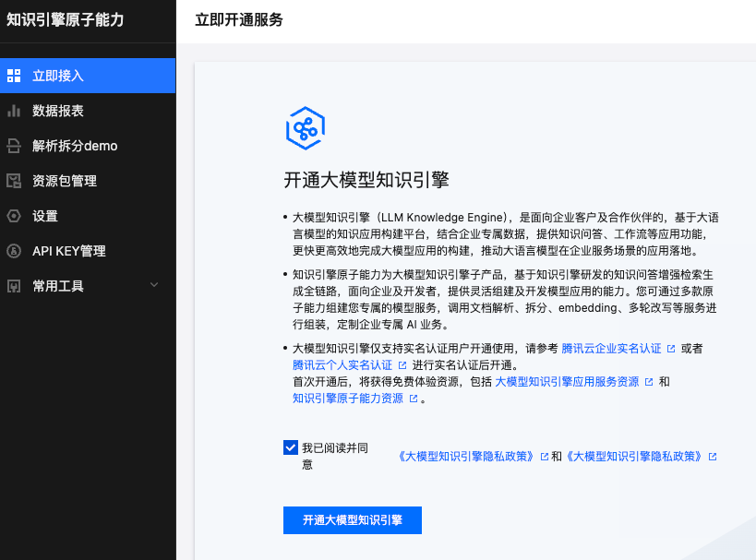756x560 pixels.
Task: Open 设置 menu item
Action: (x=88, y=216)
